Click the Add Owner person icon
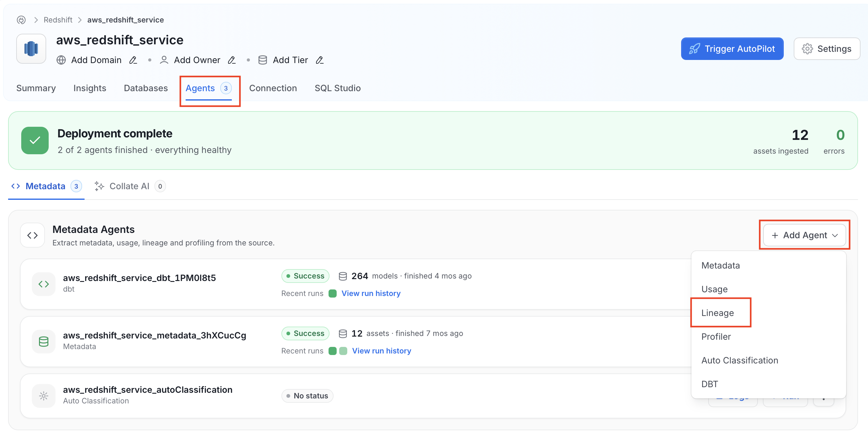Screen dimensions: 868x439 pyautogui.click(x=164, y=60)
